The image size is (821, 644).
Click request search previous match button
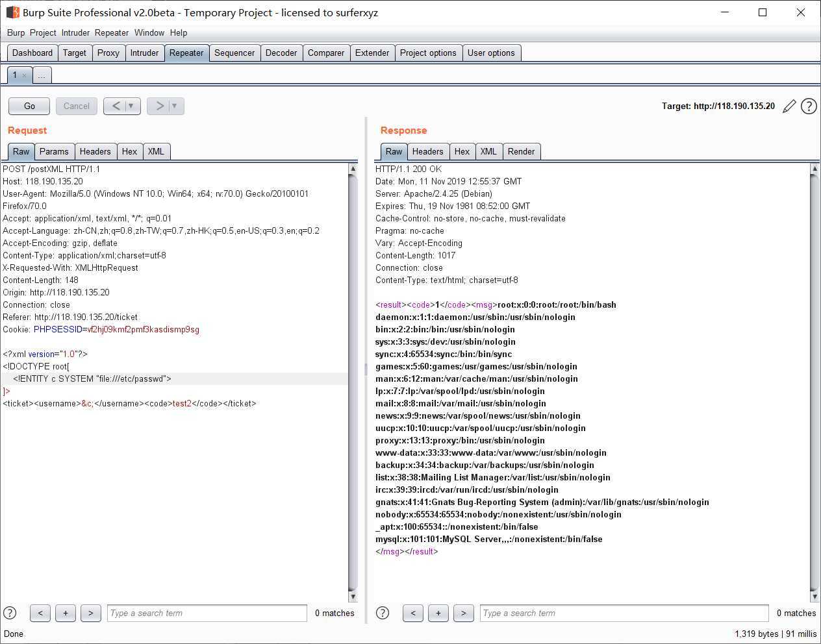(x=40, y=613)
